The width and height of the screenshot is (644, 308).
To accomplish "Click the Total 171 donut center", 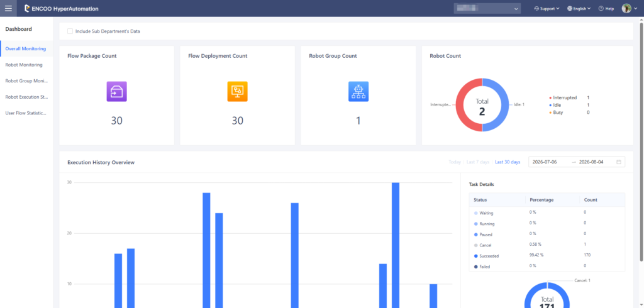I will click(547, 303).
